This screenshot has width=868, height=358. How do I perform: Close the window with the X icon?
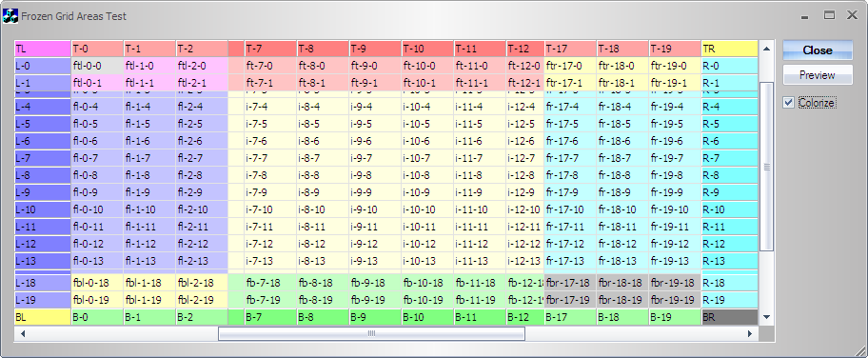click(853, 15)
